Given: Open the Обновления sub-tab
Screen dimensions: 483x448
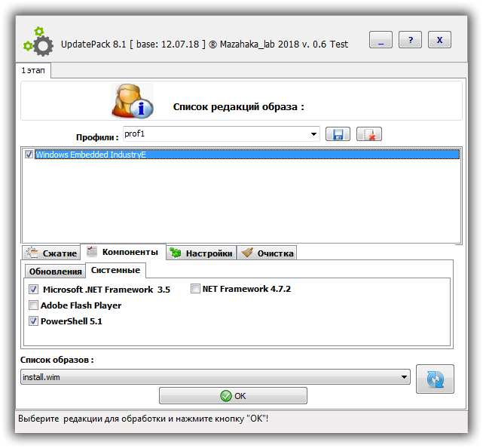Looking at the screenshot, I should [x=55, y=272].
